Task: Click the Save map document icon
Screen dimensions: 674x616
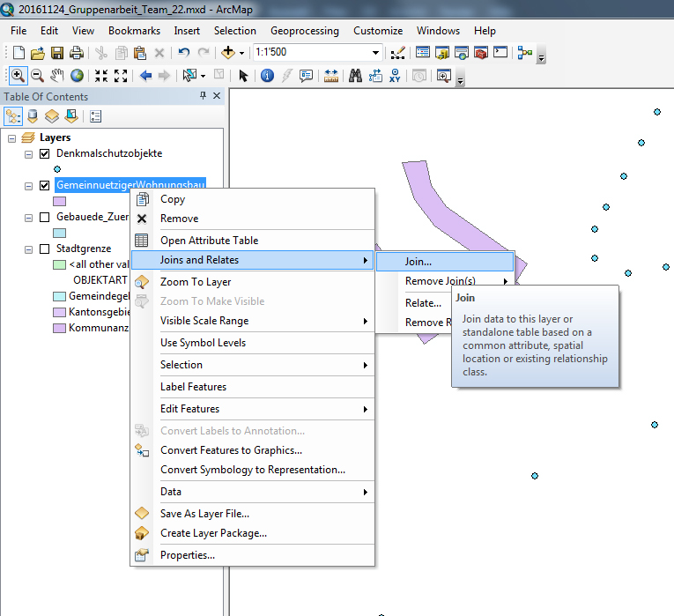Action: point(57,53)
